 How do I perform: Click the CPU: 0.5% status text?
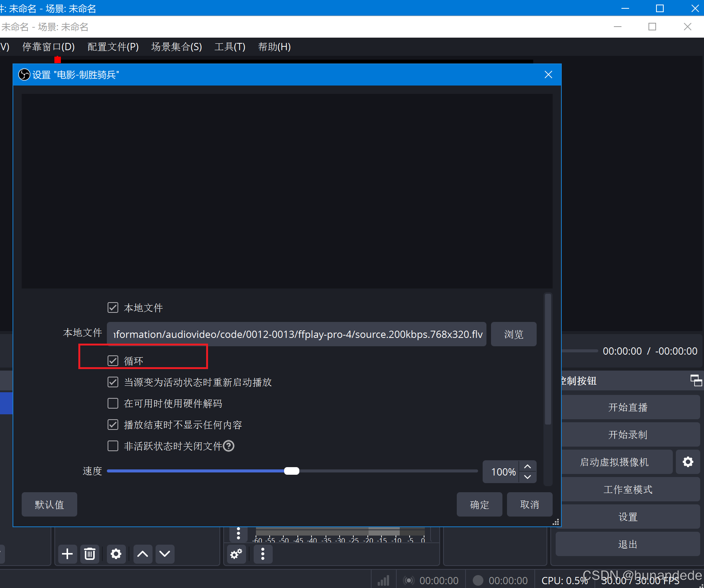(564, 580)
